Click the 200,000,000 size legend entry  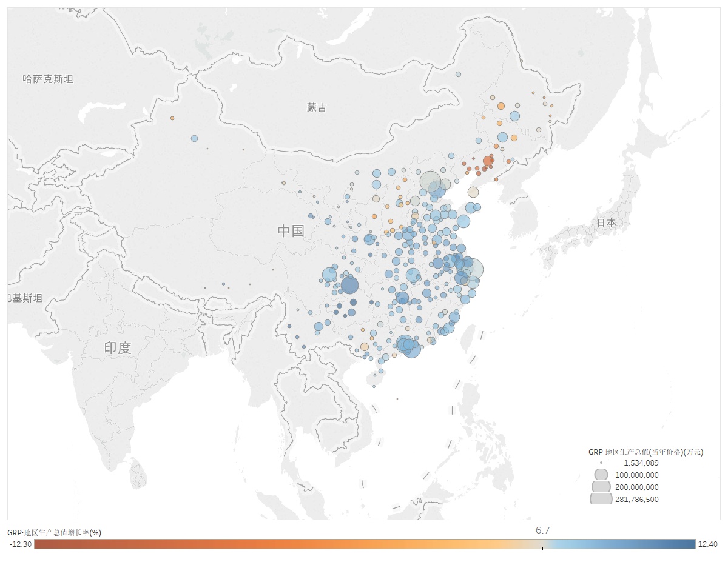(x=636, y=487)
